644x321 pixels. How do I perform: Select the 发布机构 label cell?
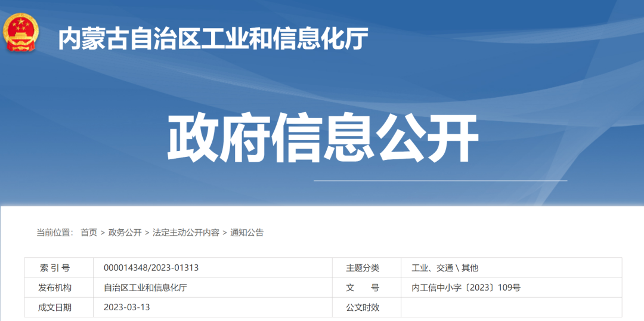[x=58, y=288]
